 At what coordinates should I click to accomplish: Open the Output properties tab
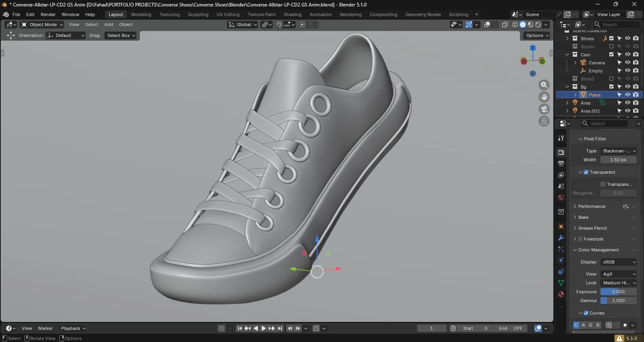(561, 164)
